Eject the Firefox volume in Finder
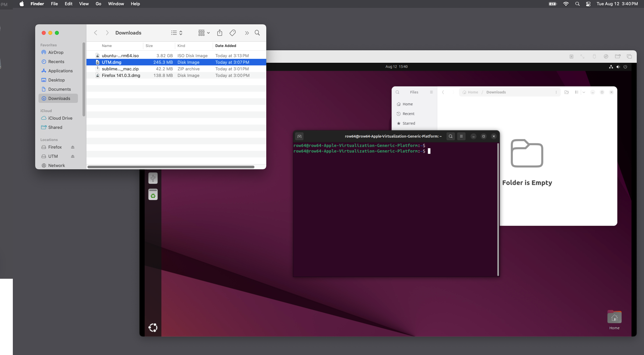The height and width of the screenshot is (355, 644). (x=73, y=147)
